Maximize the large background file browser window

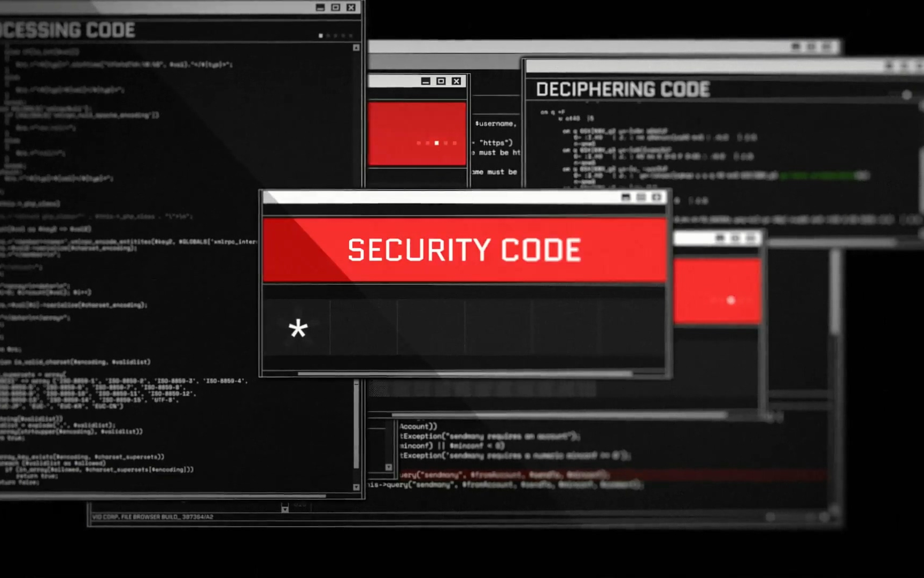point(811,47)
